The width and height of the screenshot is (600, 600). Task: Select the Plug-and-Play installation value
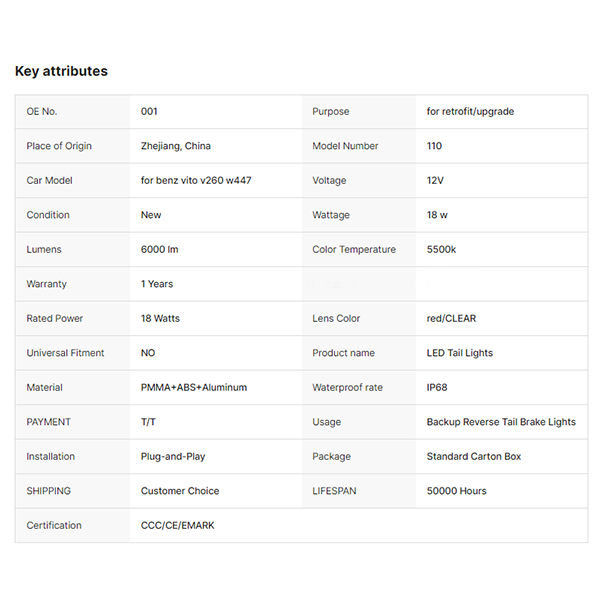tap(173, 456)
